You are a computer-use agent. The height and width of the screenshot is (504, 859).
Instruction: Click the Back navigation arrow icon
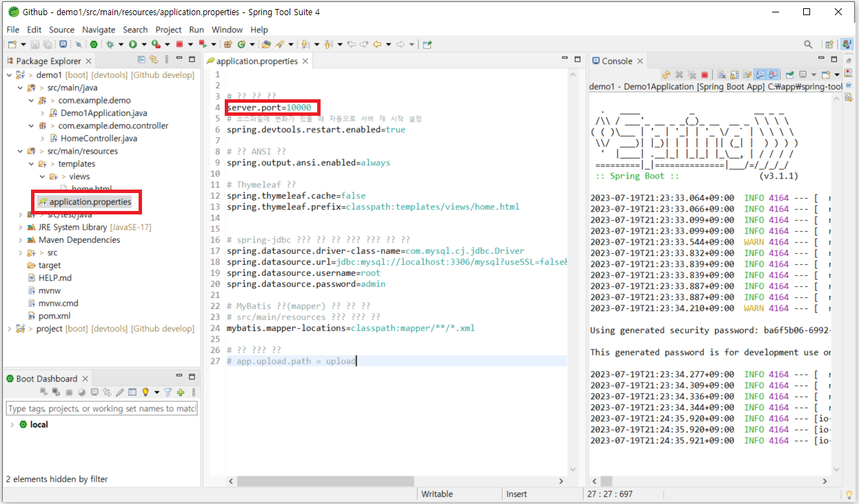click(377, 44)
